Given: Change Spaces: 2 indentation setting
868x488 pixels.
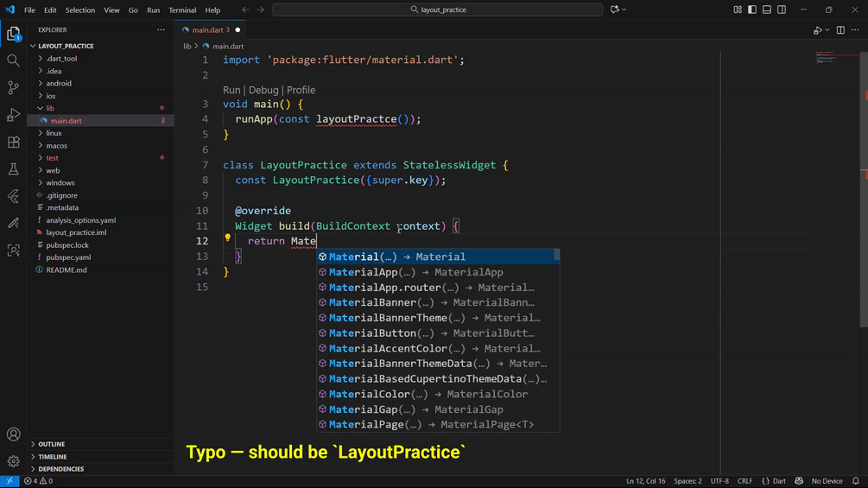Looking at the screenshot, I should (687, 481).
